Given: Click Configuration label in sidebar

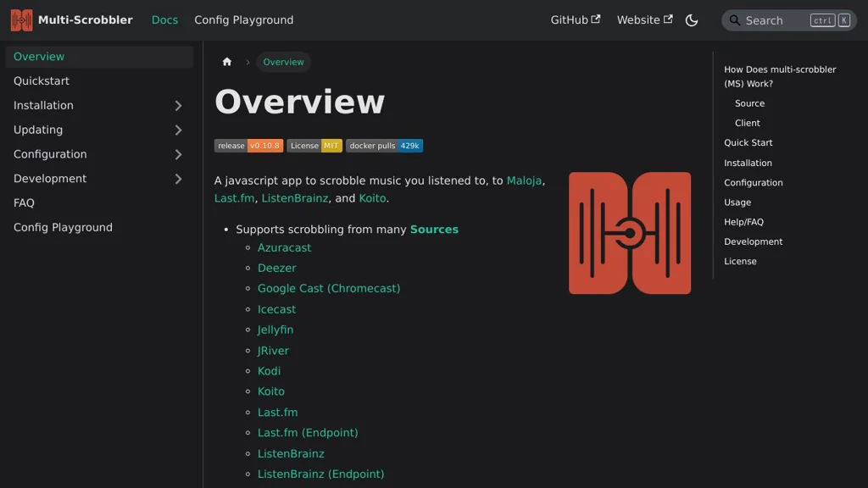Looking at the screenshot, I should [x=50, y=154].
